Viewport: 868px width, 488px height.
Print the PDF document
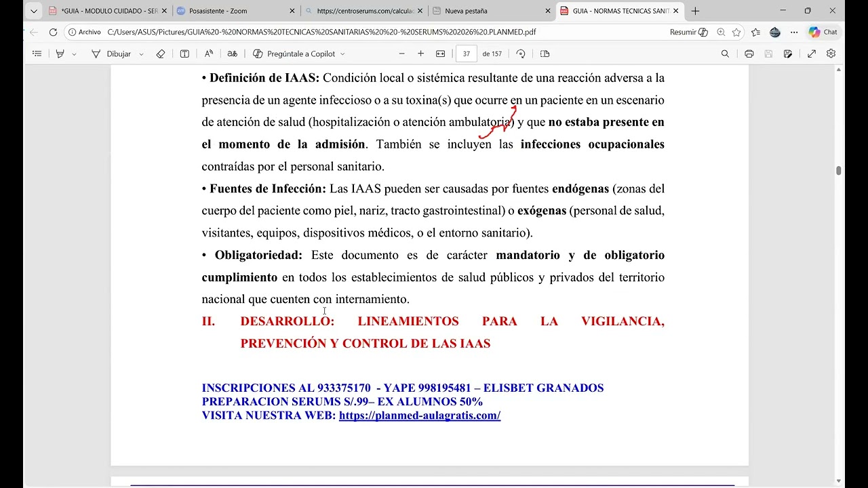pyautogui.click(x=749, y=54)
